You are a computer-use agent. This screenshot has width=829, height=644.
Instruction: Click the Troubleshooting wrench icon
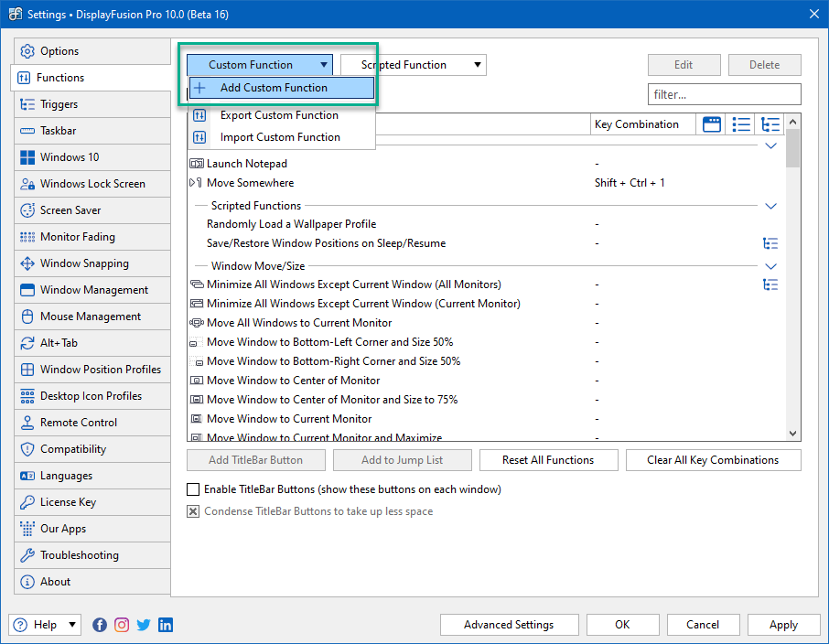click(27, 555)
